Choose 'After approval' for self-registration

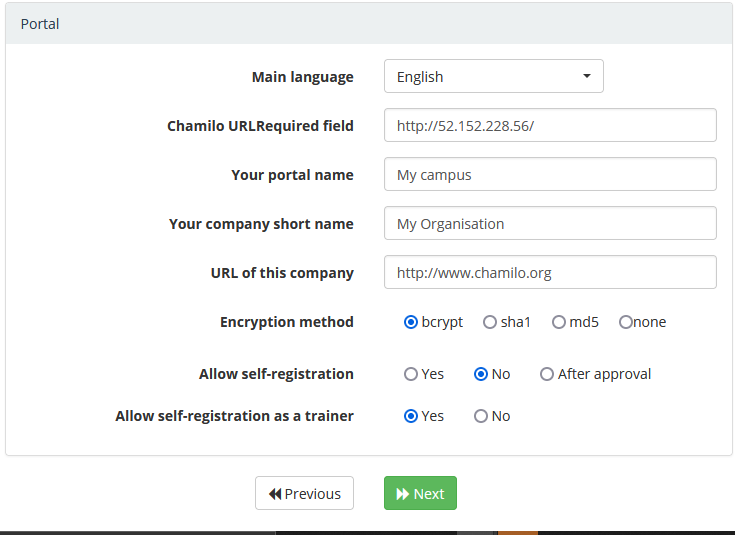pos(547,374)
